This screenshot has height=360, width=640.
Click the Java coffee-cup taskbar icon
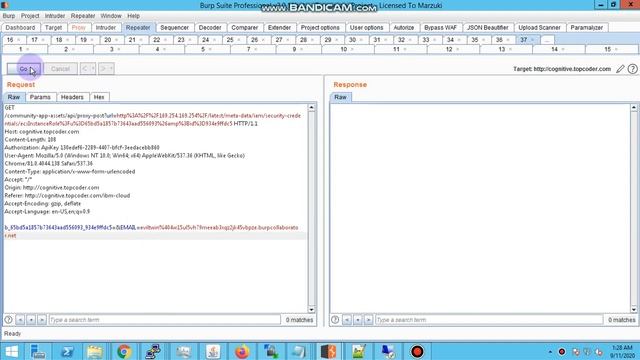click(213, 351)
